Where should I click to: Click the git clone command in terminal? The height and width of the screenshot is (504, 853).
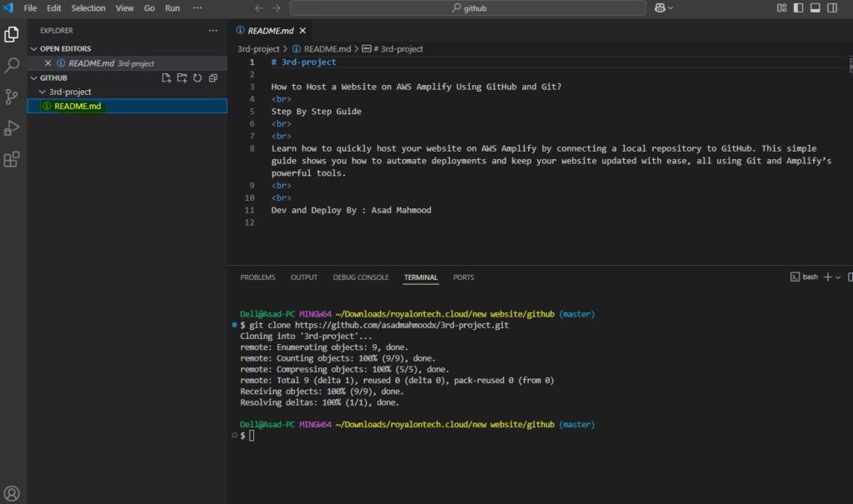379,325
